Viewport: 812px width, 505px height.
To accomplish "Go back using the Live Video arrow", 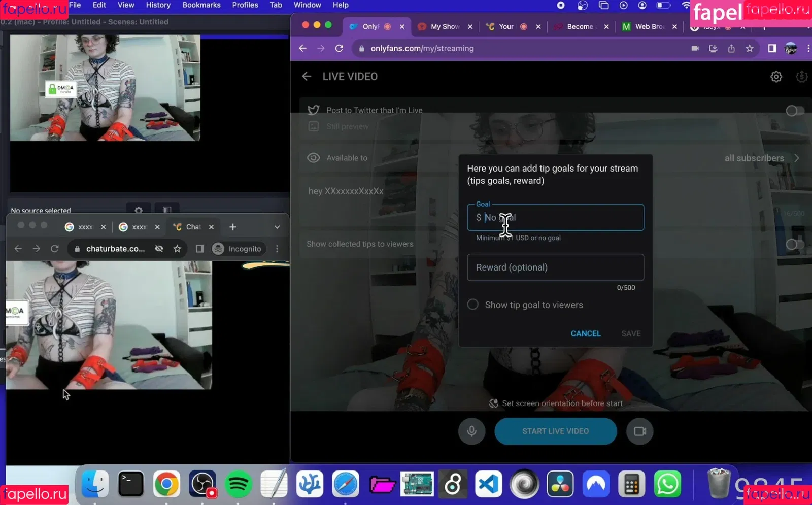I will tap(307, 77).
